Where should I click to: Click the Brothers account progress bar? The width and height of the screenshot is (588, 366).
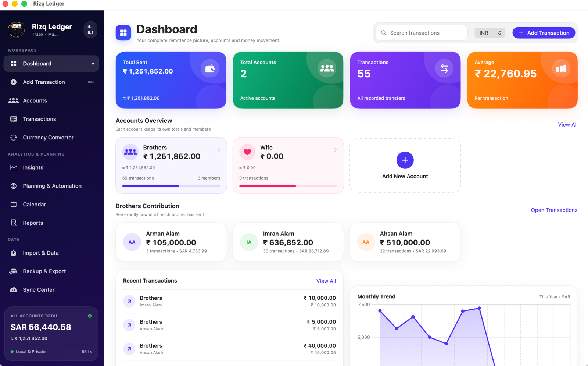pyautogui.click(x=171, y=186)
